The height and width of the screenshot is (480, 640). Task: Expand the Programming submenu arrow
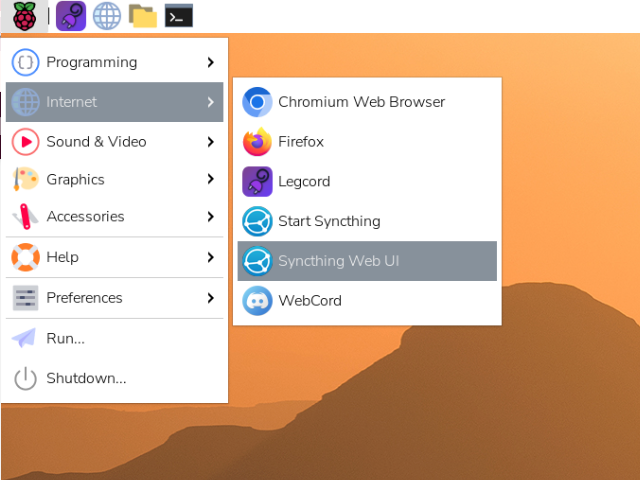pos(210,62)
